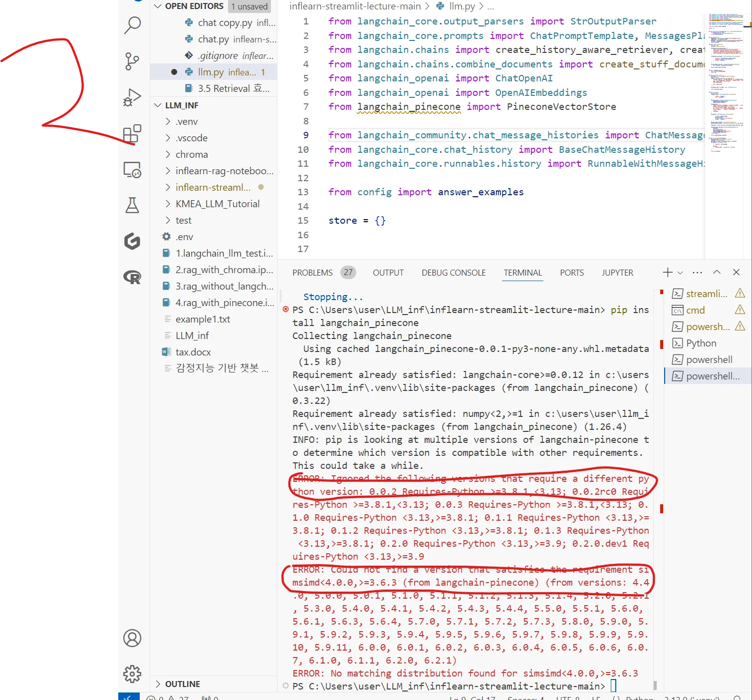Open the Source Control view
Screen dimensions: 752x700
[132, 61]
